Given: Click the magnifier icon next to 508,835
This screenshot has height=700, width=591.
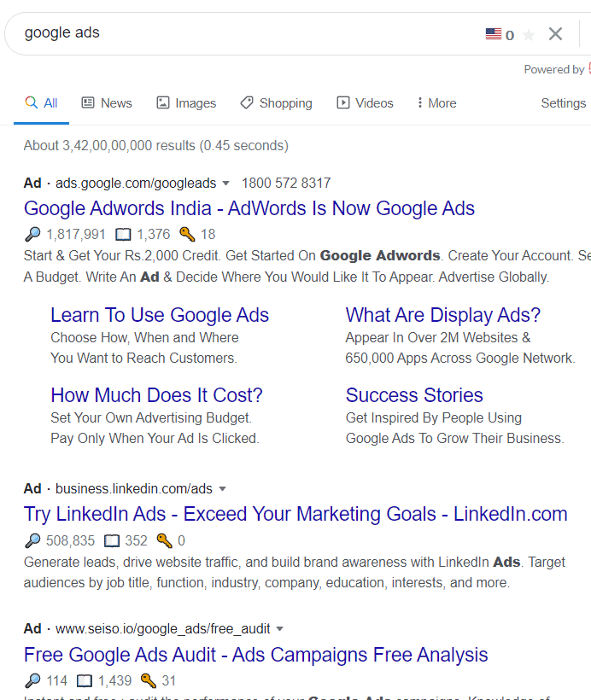Looking at the screenshot, I should (32, 540).
